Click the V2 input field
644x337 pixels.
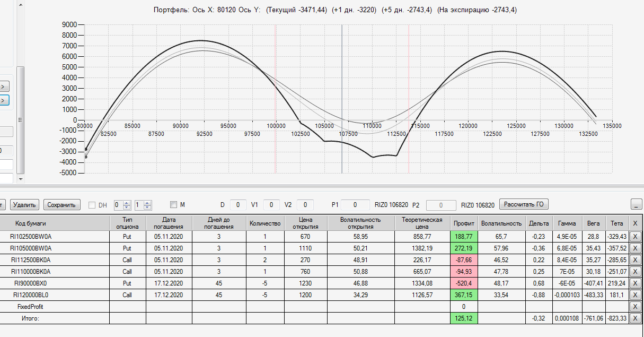click(x=305, y=205)
